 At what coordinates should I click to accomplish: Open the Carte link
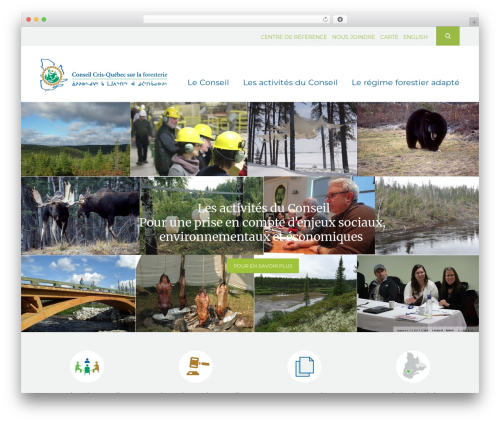(x=389, y=37)
